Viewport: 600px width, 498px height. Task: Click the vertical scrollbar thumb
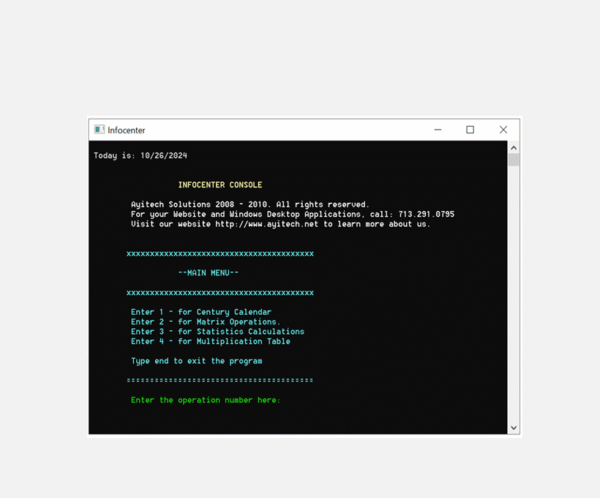(x=514, y=159)
